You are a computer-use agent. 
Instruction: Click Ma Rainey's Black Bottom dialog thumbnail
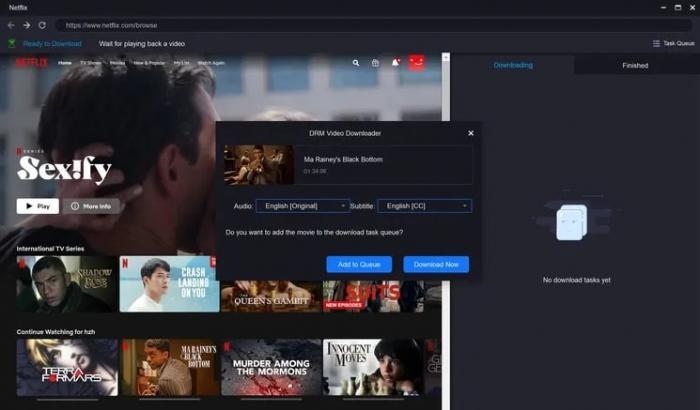click(259, 164)
